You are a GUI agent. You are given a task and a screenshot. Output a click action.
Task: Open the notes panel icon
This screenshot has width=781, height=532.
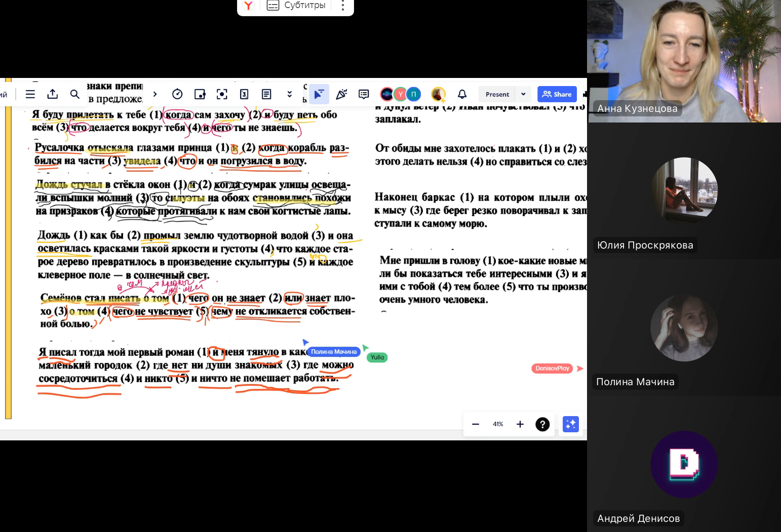tap(266, 94)
